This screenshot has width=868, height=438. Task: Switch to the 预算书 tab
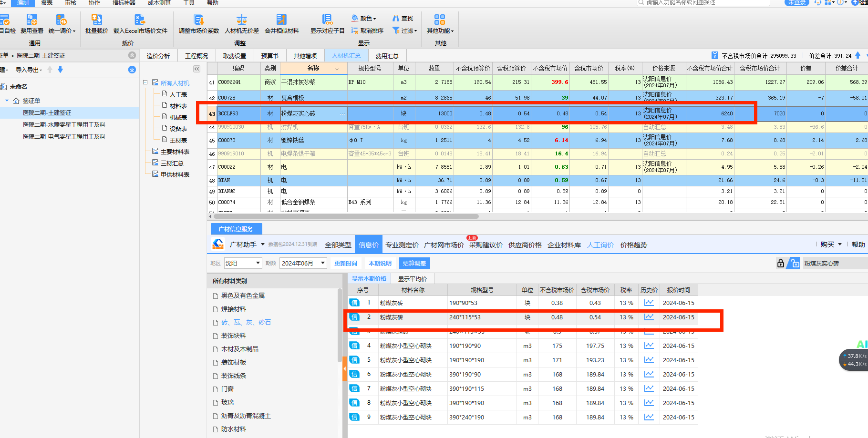269,56
